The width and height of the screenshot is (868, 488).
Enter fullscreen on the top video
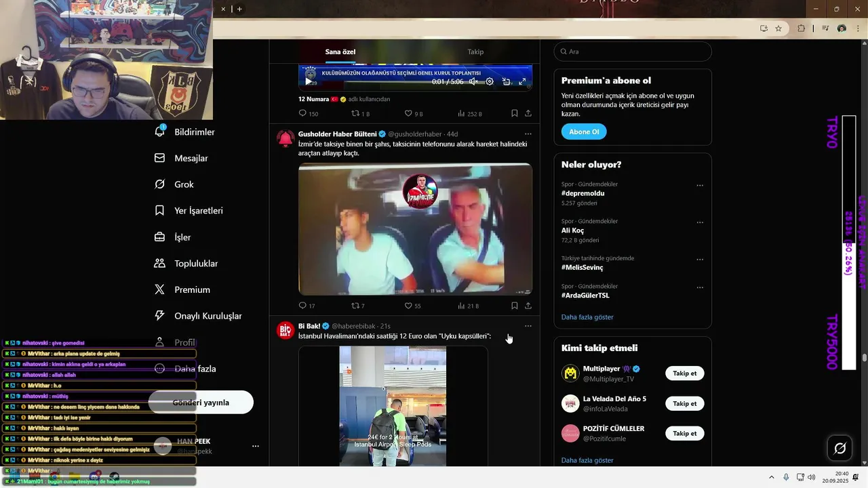[522, 81]
